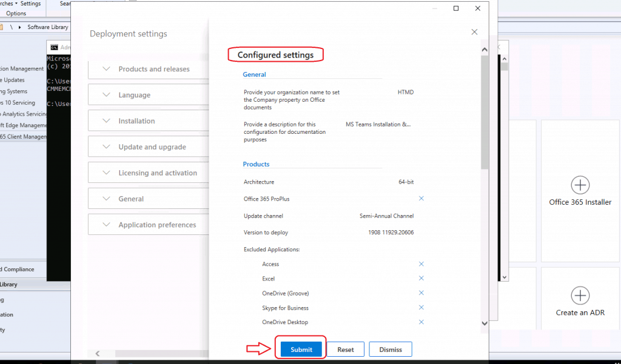
Task: Open General link in configured settings
Action: [254, 74]
